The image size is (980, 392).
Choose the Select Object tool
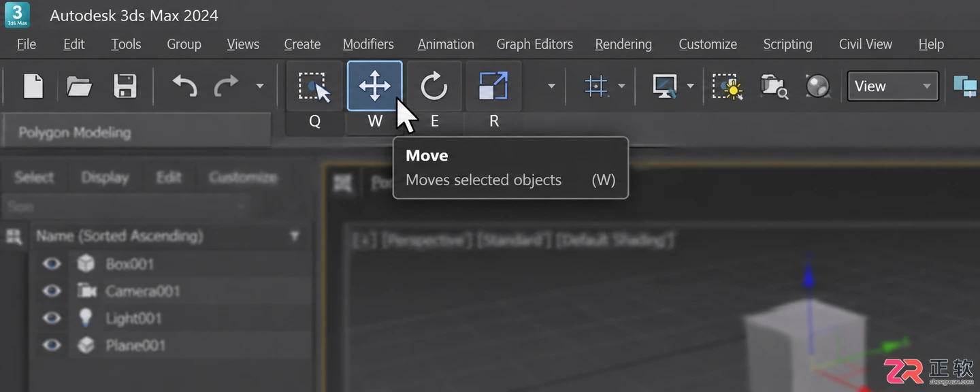pyautogui.click(x=314, y=86)
